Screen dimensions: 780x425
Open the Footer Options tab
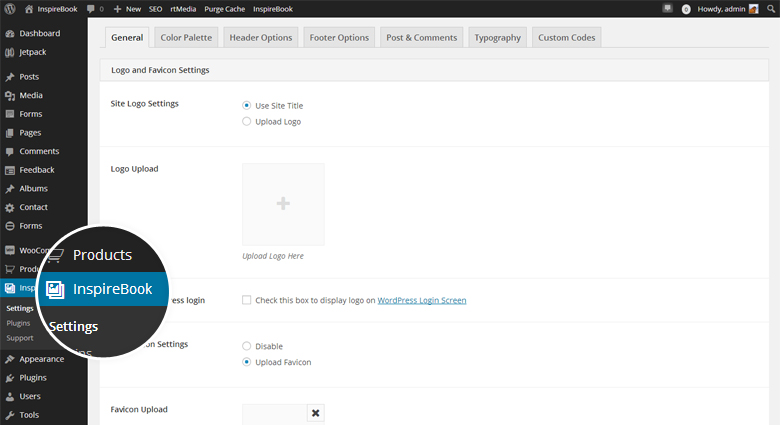(x=339, y=37)
